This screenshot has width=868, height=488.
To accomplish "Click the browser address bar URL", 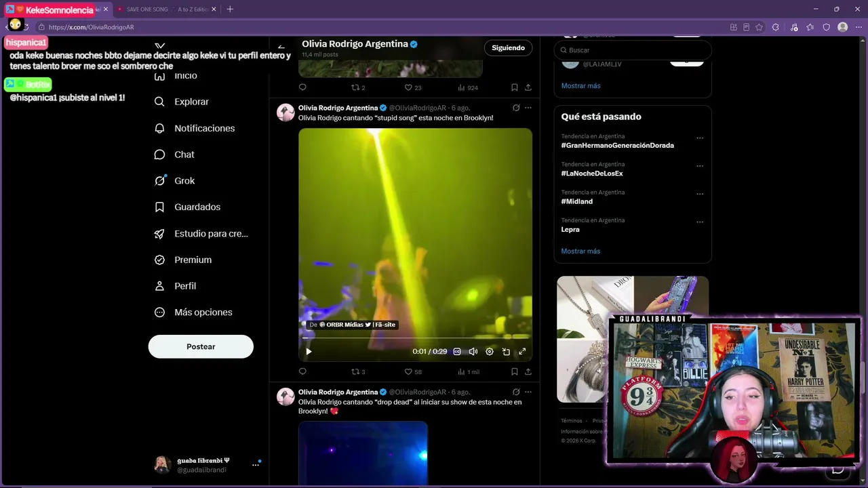I will click(91, 27).
